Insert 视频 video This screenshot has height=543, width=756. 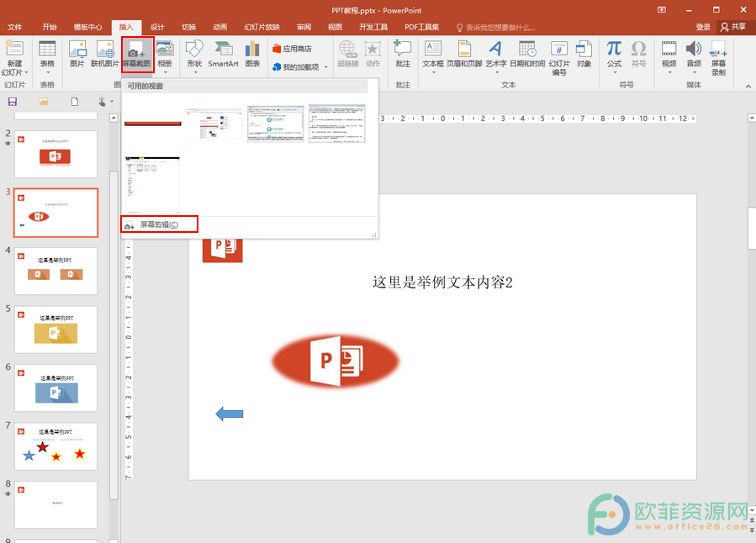tap(669, 56)
